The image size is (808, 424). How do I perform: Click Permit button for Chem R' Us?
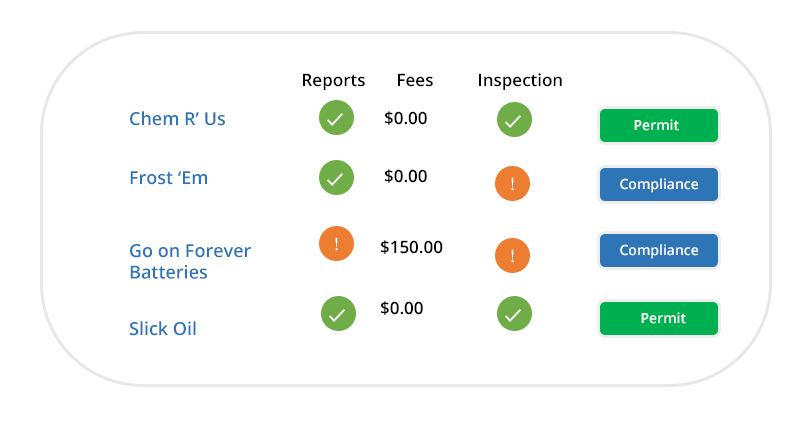(x=659, y=125)
